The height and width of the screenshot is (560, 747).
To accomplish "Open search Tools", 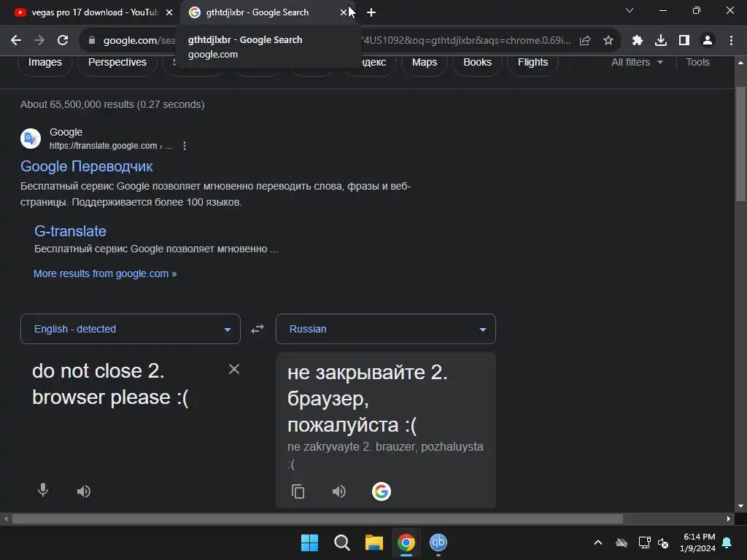I will pyautogui.click(x=697, y=63).
